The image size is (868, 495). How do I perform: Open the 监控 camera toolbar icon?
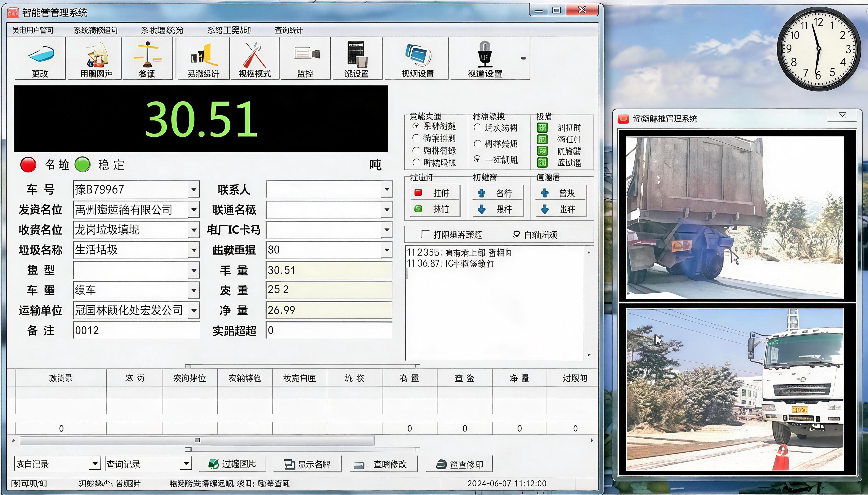click(305, 58)
